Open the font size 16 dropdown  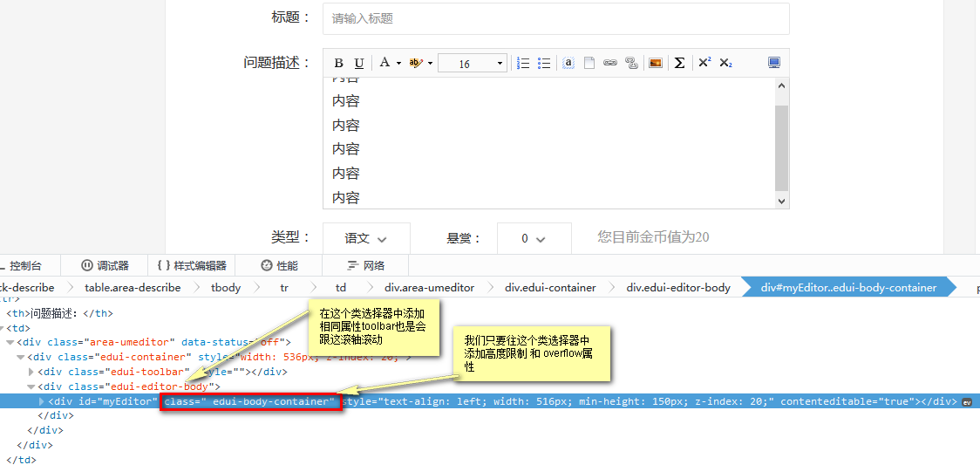(472, 63)
